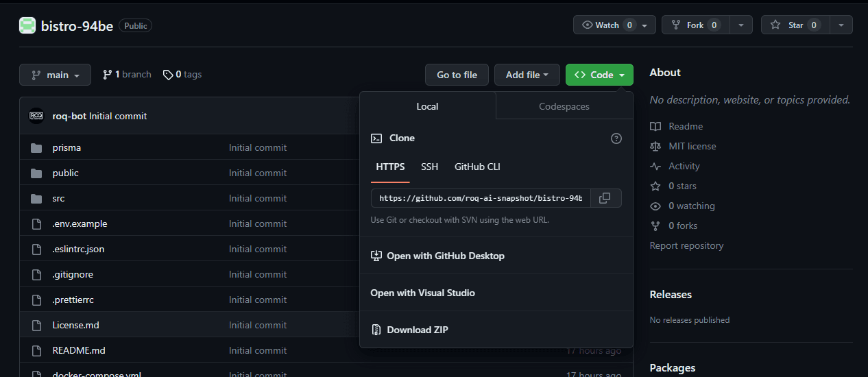Click the .eslintrc.json file icon
Image resolution: width=868 pixels, height=377 pixels.
click(36, 249)
